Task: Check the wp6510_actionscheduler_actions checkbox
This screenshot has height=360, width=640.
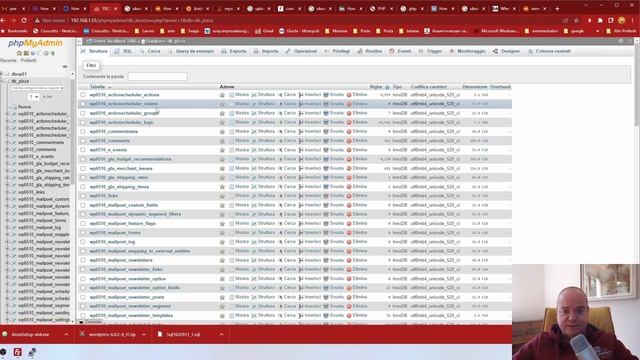Action: 83,95
